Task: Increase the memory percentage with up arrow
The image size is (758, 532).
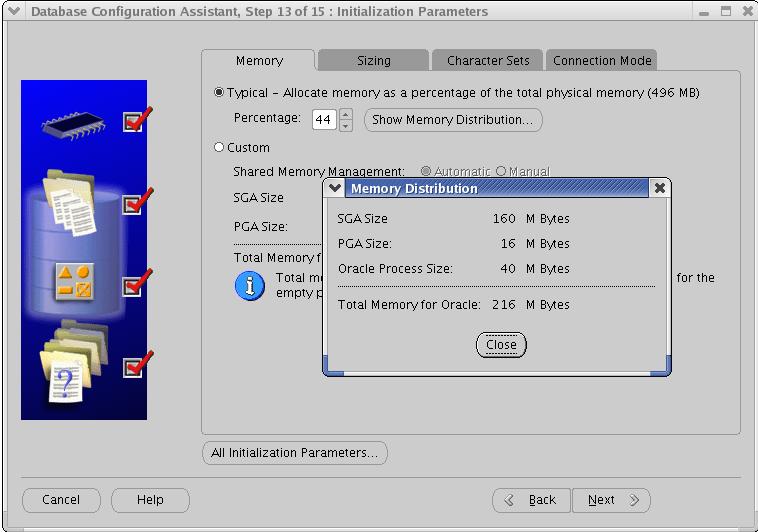Action: coord(346,114)
